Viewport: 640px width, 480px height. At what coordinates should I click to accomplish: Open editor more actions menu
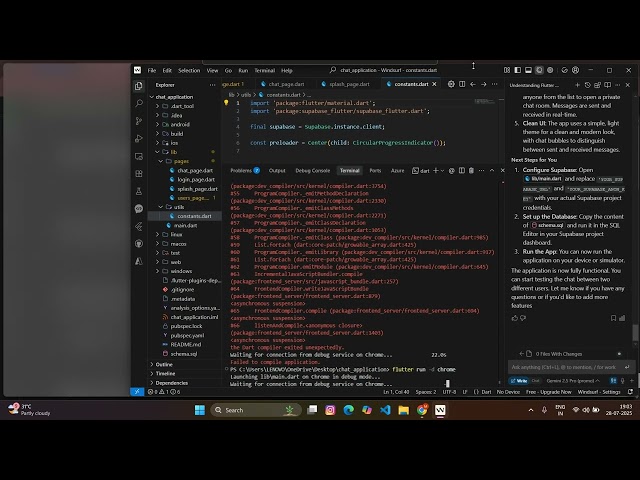click(x=494, y=84)
